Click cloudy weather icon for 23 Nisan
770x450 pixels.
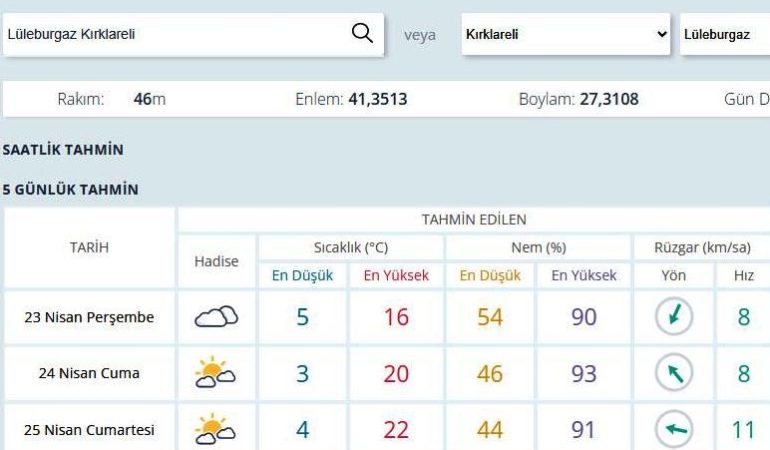(216, 317)
